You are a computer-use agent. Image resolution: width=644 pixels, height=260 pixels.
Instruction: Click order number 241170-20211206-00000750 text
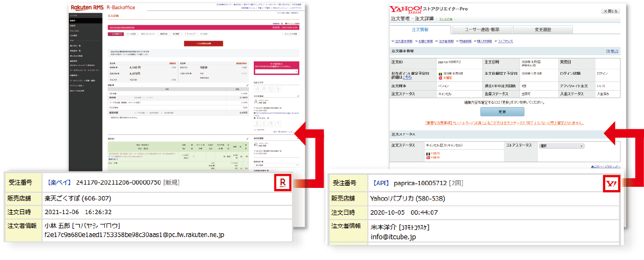point(118,182)
